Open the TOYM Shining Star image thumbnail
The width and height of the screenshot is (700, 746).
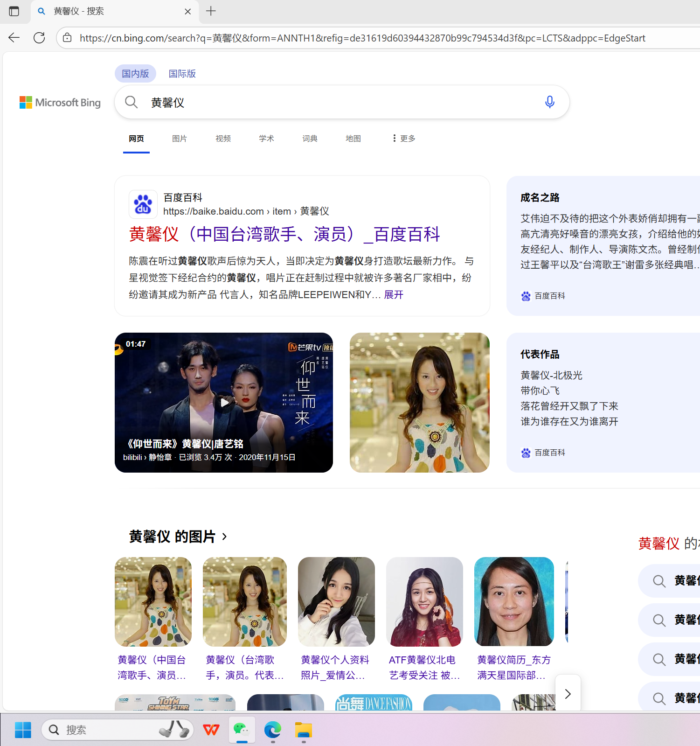coord(175,703)
